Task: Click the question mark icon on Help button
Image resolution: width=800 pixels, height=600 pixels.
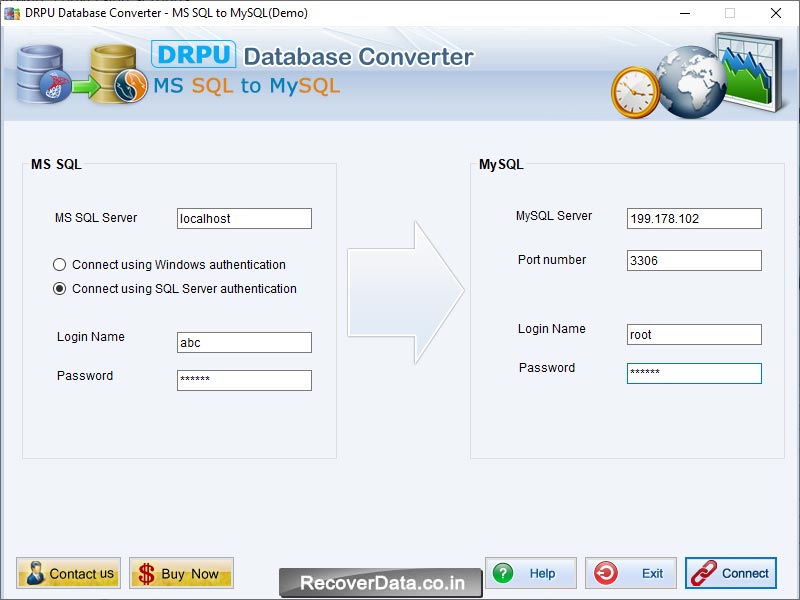Action: point(502,573)
